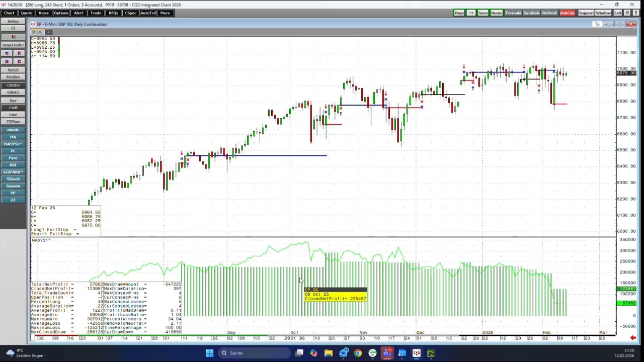
Task: Click the red arrow at time axis end
Action: click(x=633, y=338)
